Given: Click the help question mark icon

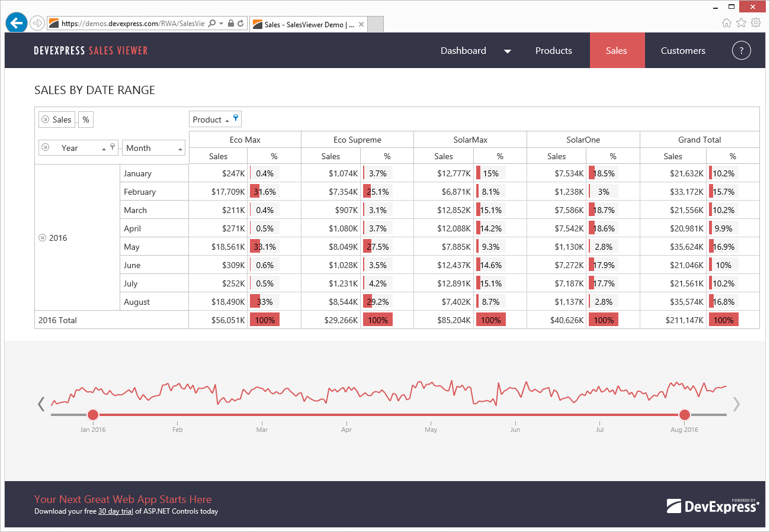Looking at the screenshot, I should [x=741, y=50].
